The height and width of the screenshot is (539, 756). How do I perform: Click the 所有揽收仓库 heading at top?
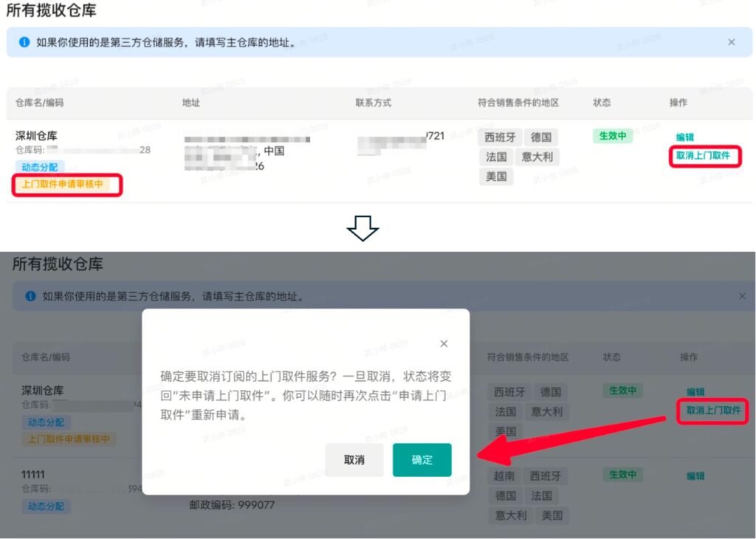pyautogui.click(x=51, y=10)
